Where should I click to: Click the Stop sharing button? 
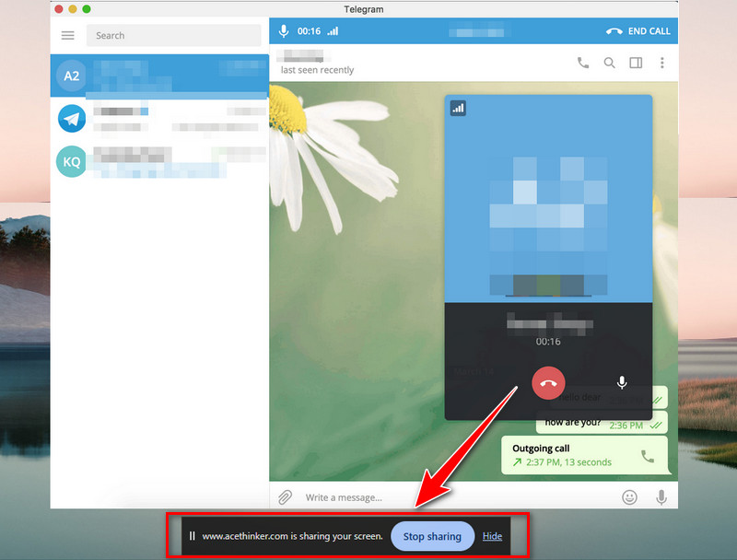tap(432, 536)
